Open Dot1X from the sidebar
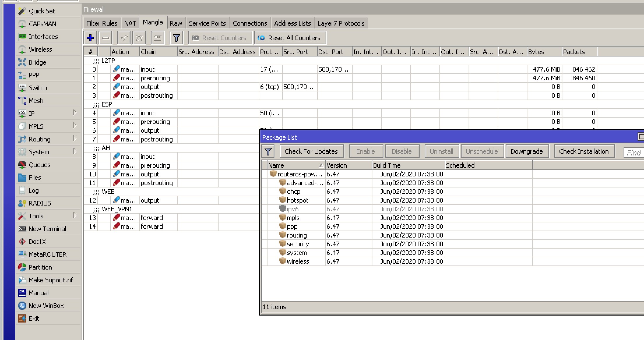This screenshot has width=644, height=340. (x=48, y=242)
